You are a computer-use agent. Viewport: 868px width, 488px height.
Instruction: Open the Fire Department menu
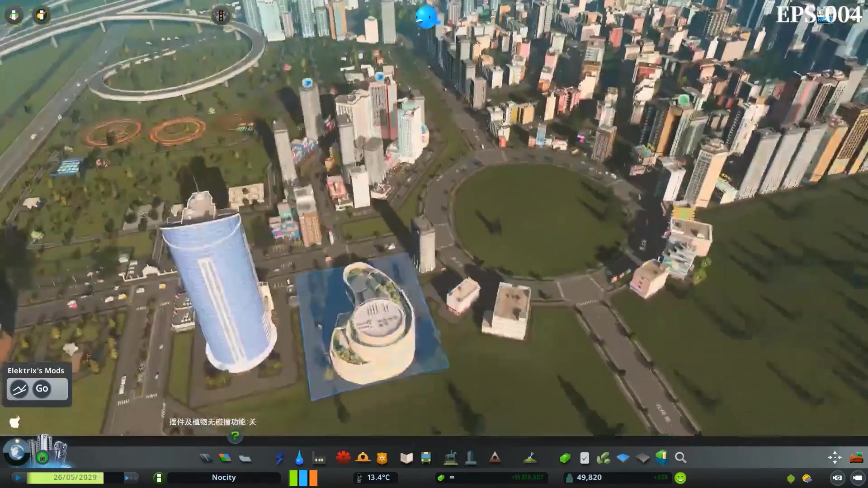point(363,458)
